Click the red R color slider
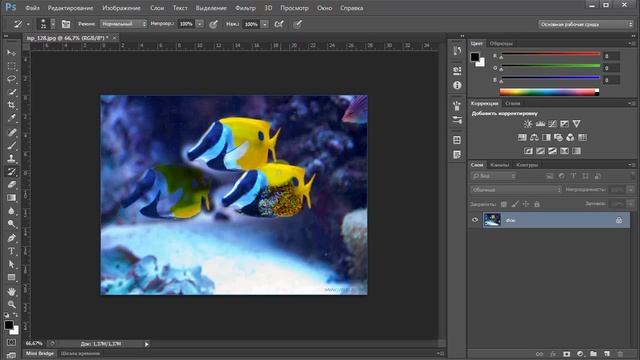The height and width of the screenshot is (360, 640). tap(551, 54)
